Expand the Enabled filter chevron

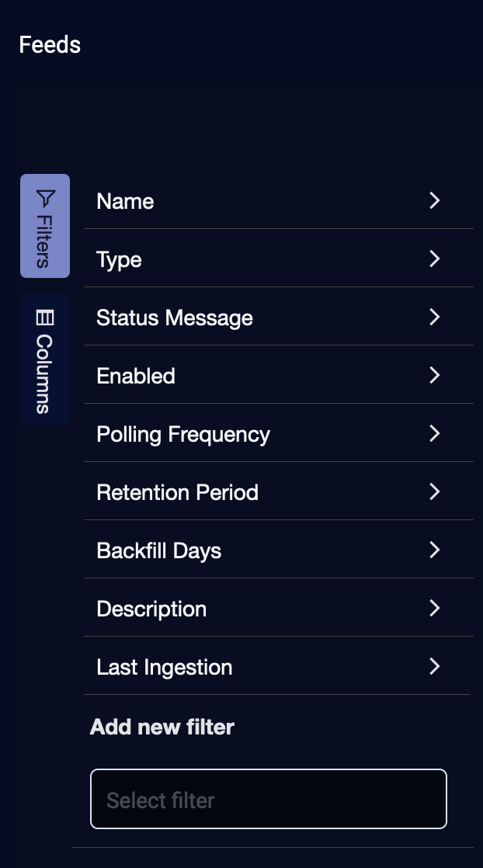(x=434, y=376)
